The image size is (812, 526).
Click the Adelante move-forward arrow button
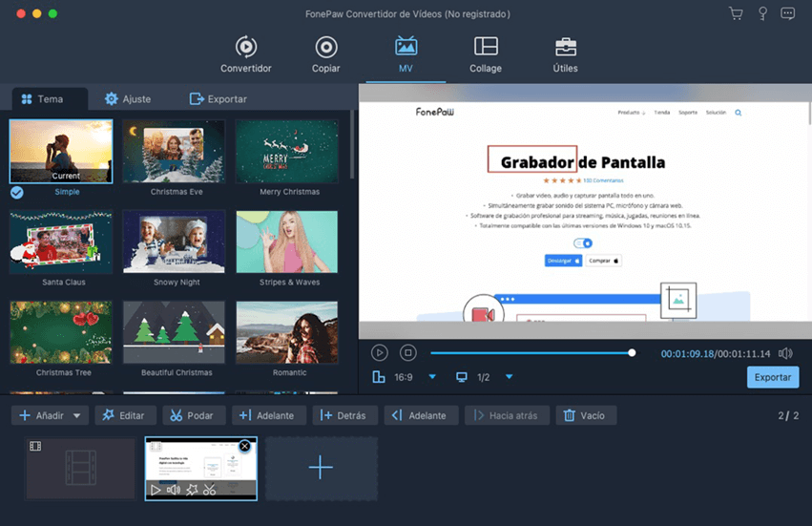(x=421, y=415)
